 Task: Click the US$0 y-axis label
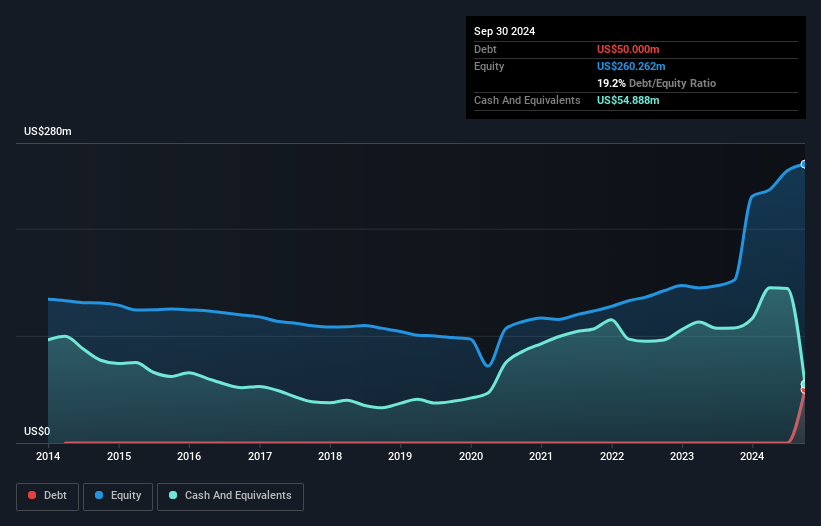(37, 431)
